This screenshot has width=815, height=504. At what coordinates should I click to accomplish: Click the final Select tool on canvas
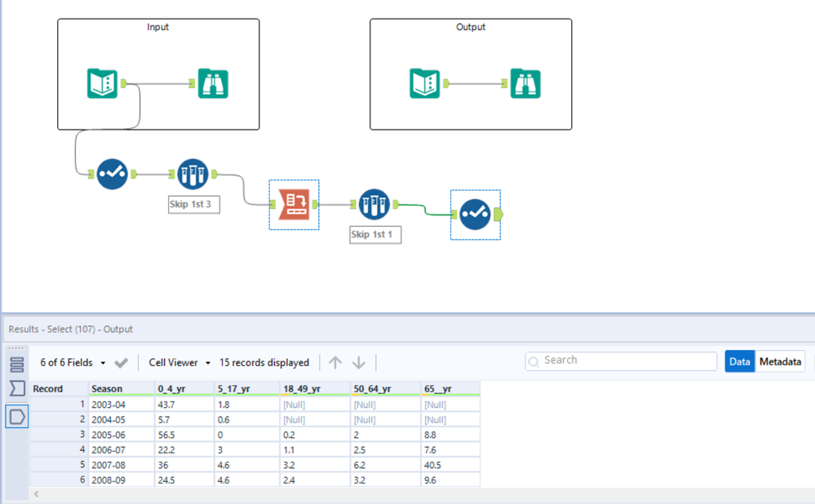tap(475, 214)
